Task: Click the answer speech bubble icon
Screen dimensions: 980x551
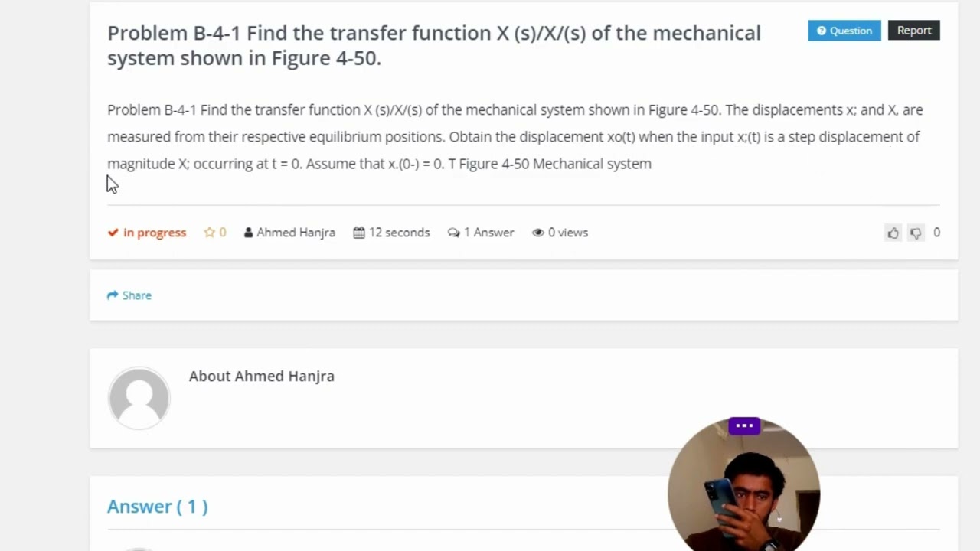Action: point(454,233)
